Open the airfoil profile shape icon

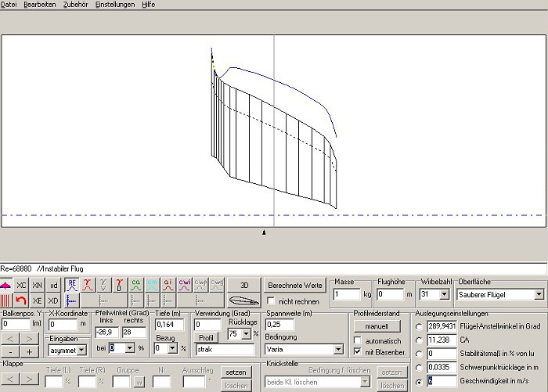(243, 300)
